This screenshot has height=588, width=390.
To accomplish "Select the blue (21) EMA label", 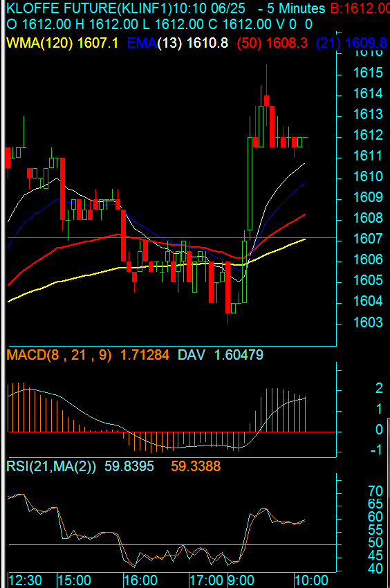I will (328, 43).
